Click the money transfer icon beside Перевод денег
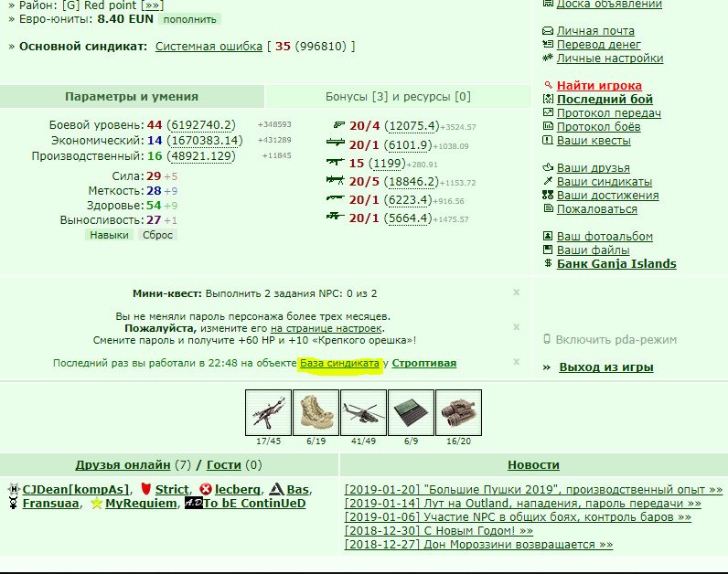 (548, 44)
